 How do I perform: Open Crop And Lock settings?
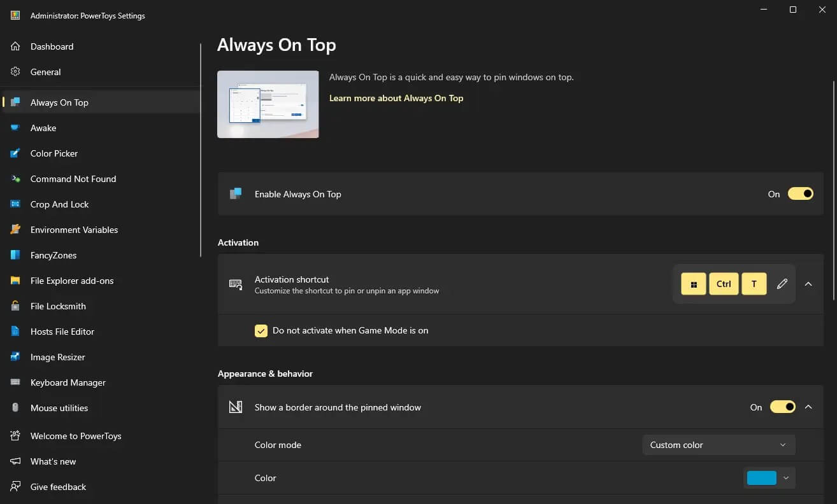click(101, 204)
